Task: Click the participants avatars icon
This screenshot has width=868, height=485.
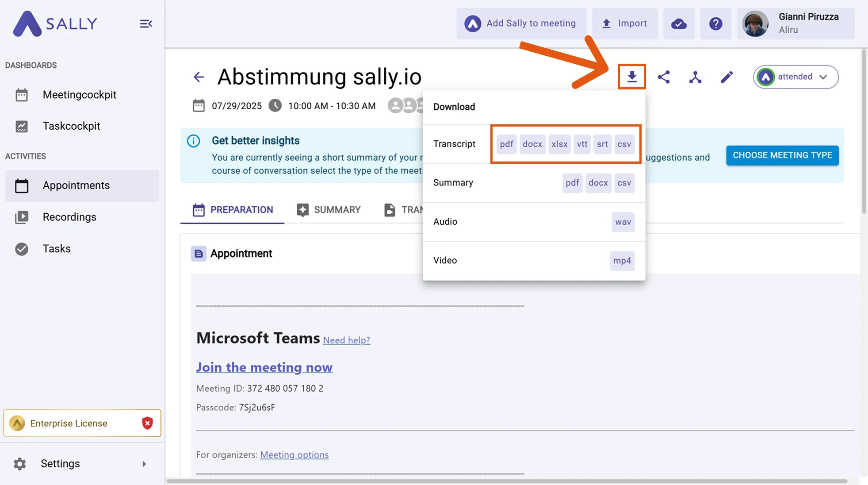Action: tap(405, 105)
